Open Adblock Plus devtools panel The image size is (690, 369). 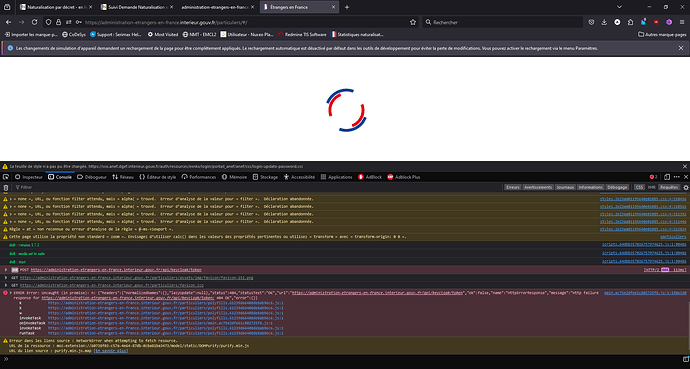(404, 177)
